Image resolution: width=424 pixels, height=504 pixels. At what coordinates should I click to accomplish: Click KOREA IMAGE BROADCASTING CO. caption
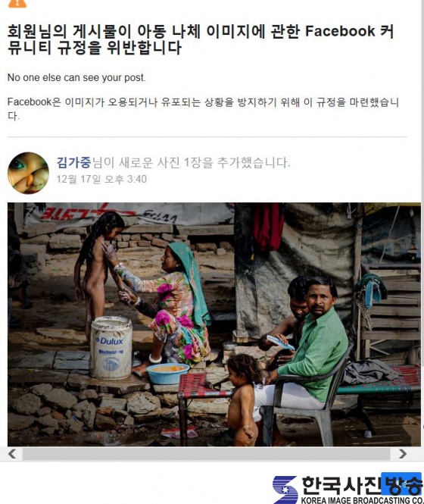click(363, 500)
